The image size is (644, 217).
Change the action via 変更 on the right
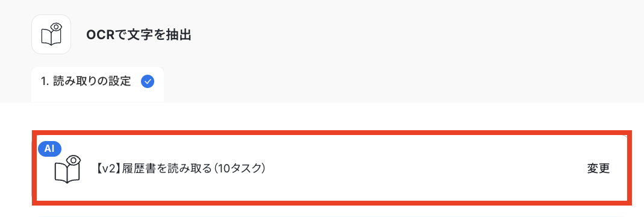(598, 169)
